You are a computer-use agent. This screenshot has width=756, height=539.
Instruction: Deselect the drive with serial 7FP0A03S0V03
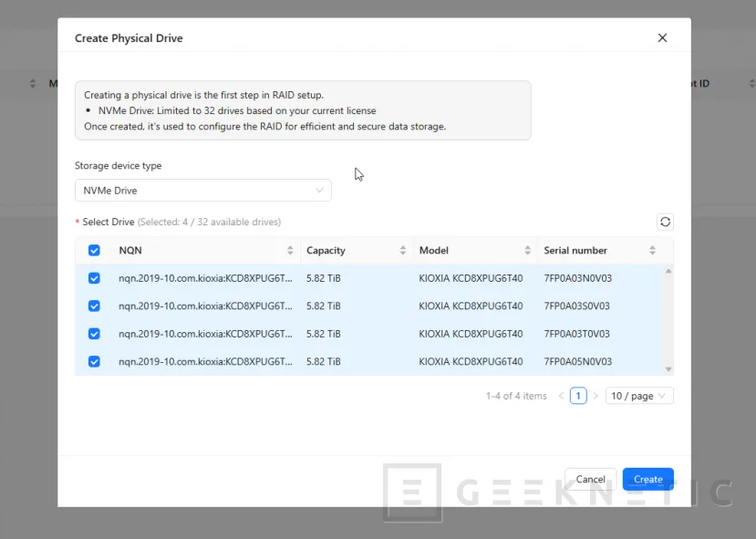click(x=94, y=306)
